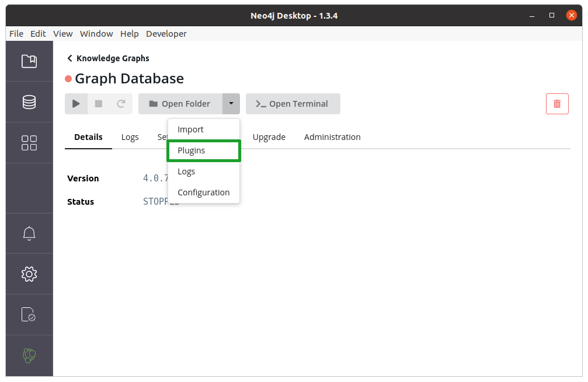Minimize the Neo4j Desktop window
The image size is (588, 382).
pyautogui.click(x=532, y=16)
